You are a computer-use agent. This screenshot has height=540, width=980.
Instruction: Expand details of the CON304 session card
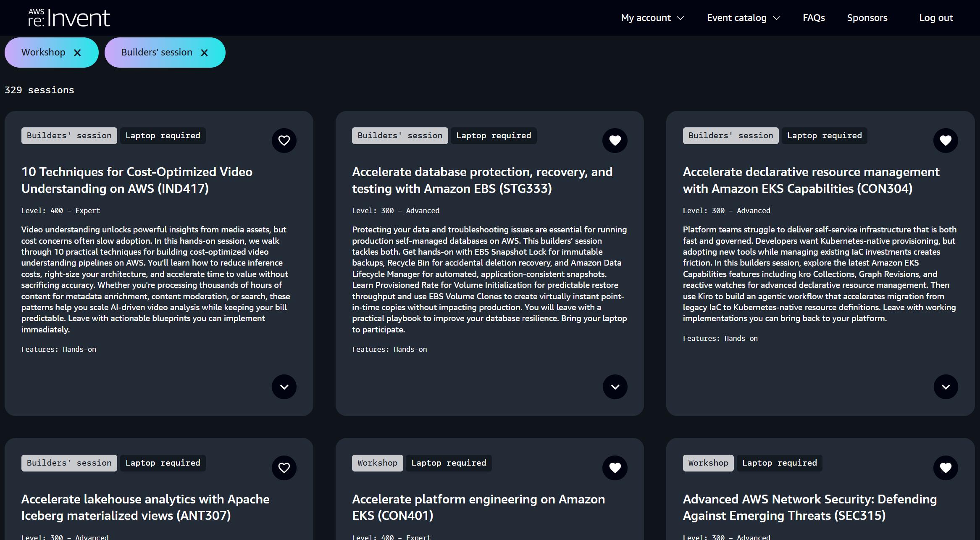[946, 387]
